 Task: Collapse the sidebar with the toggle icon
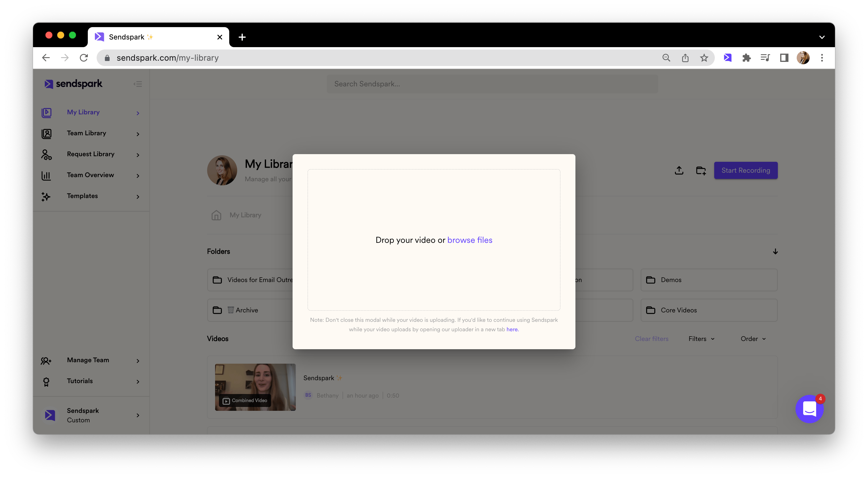coord(138,84)
